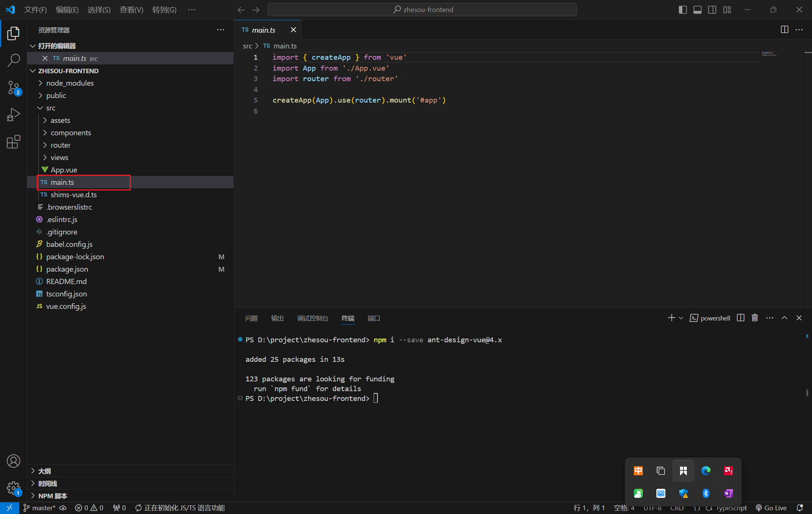
Task: Click the zhesou-frontend command center search
Action: pyautogui.click(x=422, y=10)
